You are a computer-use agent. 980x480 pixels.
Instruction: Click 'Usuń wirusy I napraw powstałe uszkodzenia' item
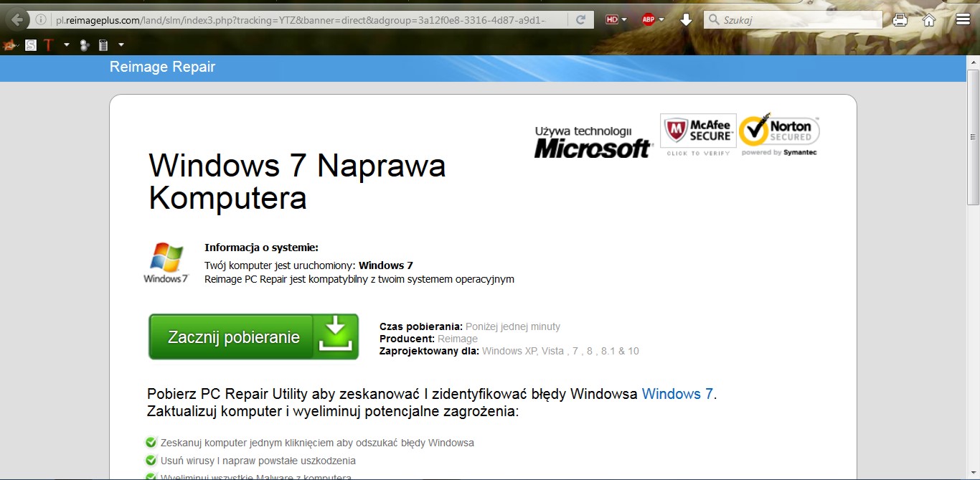(x=258, y=461)
